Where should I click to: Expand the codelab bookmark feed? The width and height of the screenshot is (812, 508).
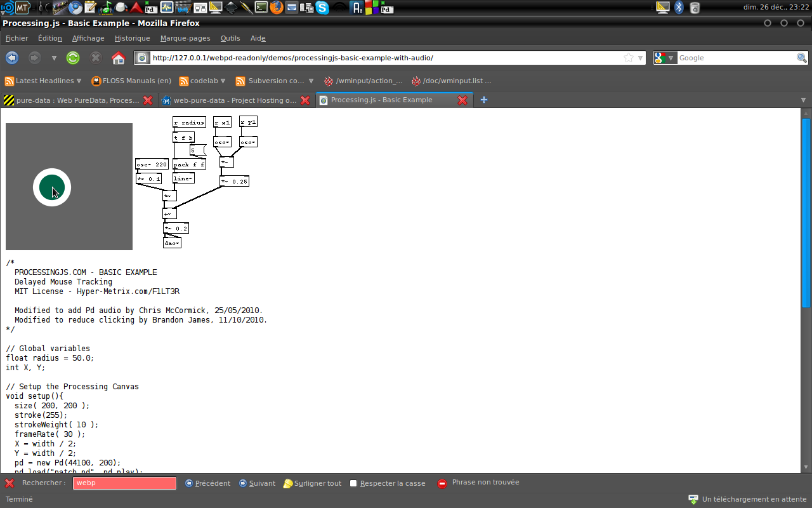pos(202,81)
